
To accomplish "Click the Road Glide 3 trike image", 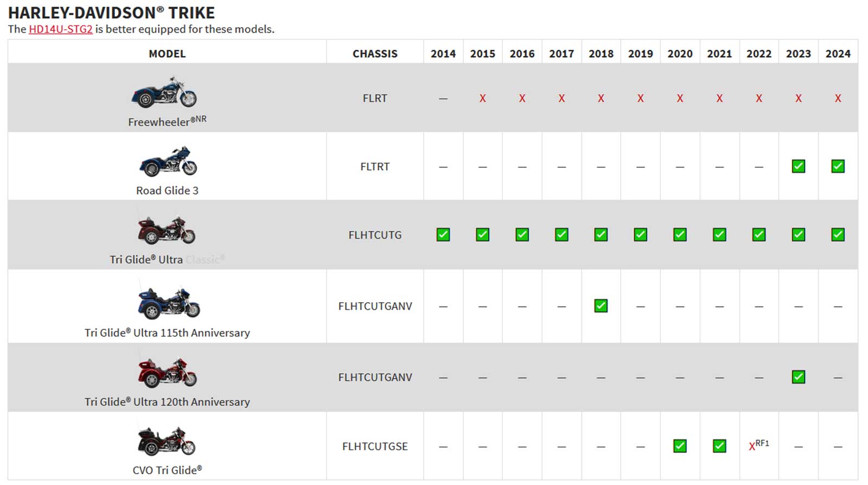I will pyautogui.click(x=168, y=162).
